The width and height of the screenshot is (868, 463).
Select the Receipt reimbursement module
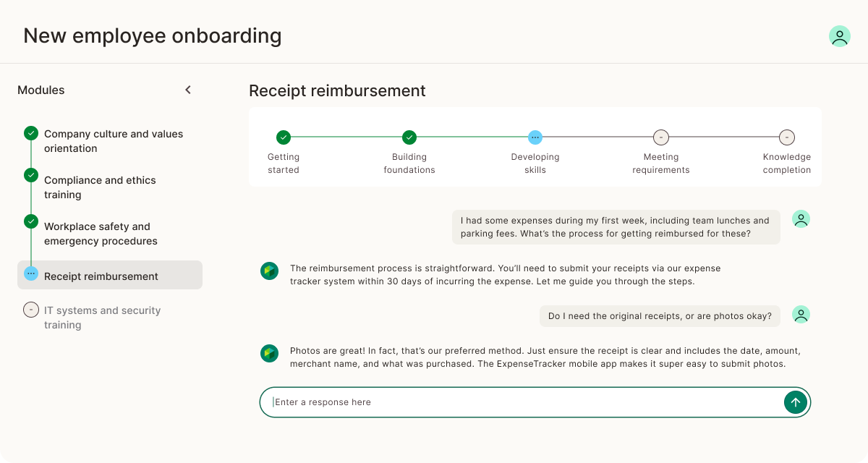[x=101, y=276]
